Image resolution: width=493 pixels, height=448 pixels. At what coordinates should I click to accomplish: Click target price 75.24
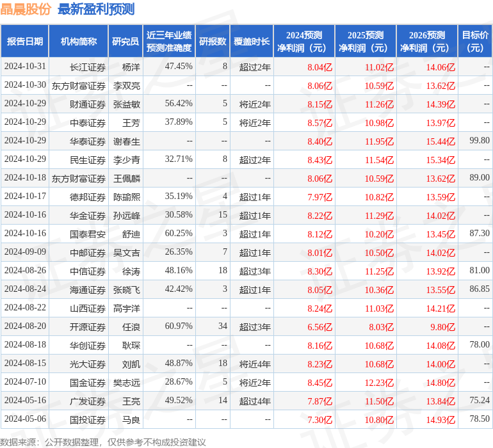pos(480,400)
